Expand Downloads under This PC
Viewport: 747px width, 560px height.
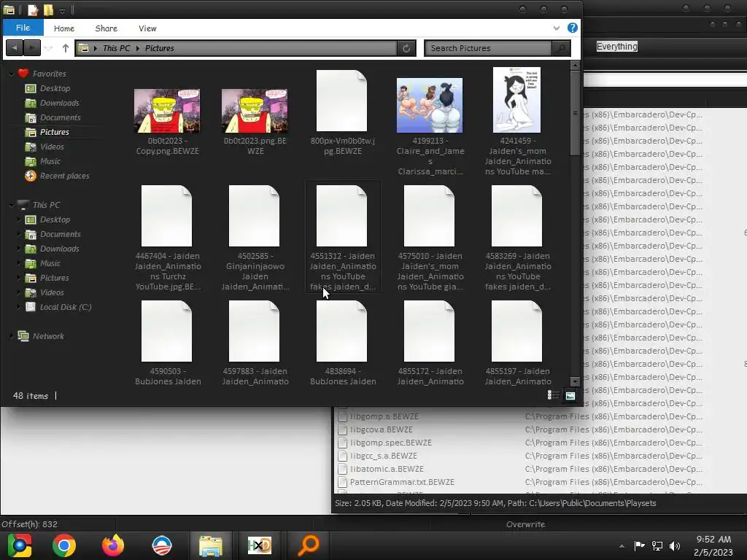(19, 249)
